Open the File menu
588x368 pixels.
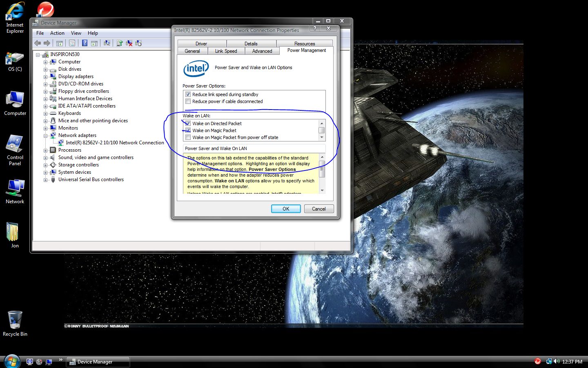[x=40, y=33]
